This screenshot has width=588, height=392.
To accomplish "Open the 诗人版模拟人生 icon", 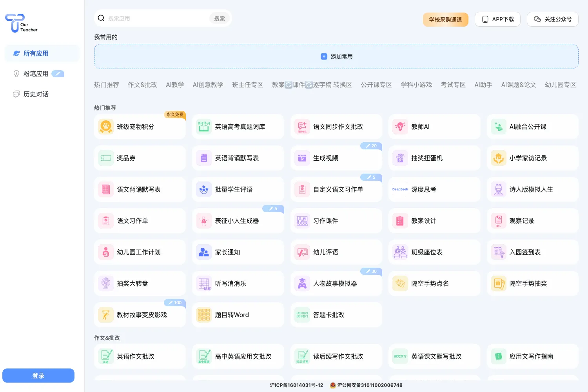I will pyautogui.click(x=499, y=189).
